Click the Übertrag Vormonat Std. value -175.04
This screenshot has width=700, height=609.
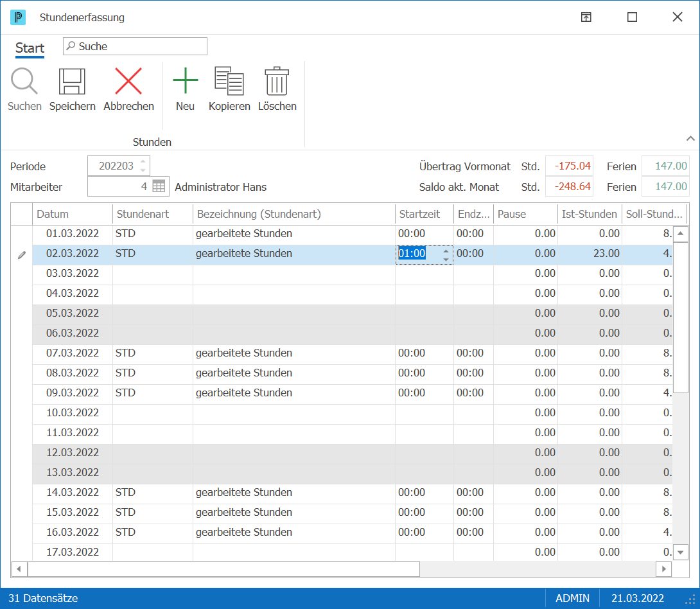pyautogui.click(x=570, y=166)
